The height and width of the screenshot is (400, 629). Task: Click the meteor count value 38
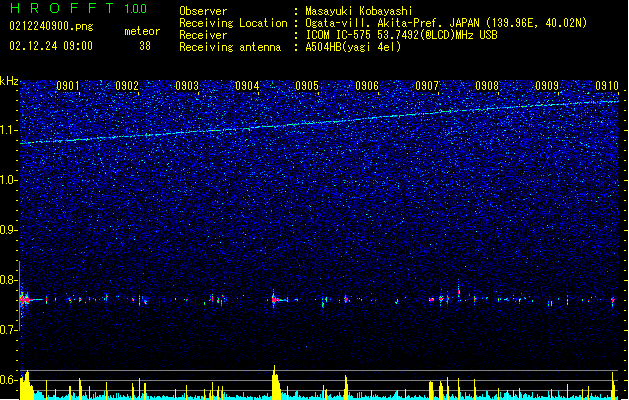145,46
